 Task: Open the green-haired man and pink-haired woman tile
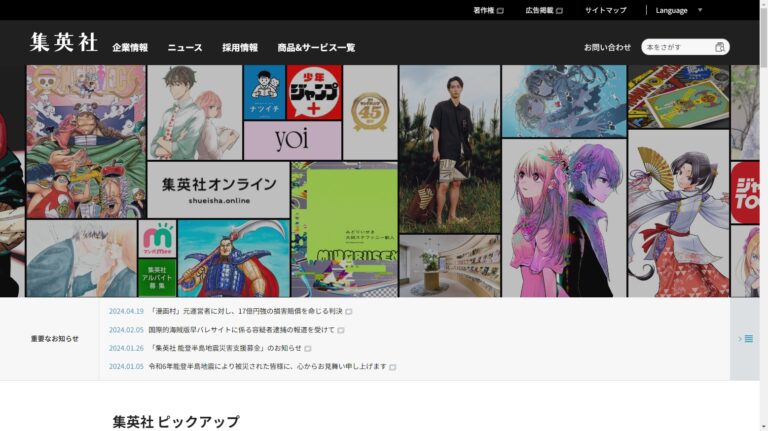(x=194, y=113)
